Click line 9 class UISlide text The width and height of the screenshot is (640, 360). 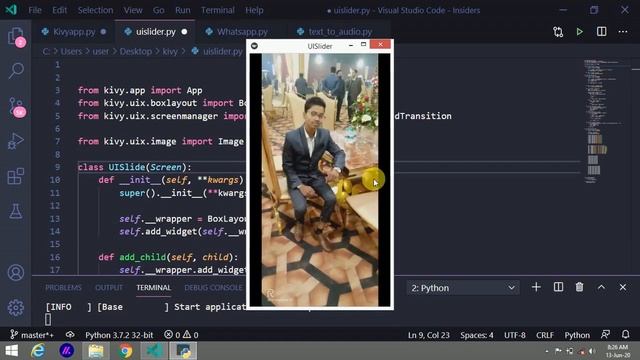134,167
